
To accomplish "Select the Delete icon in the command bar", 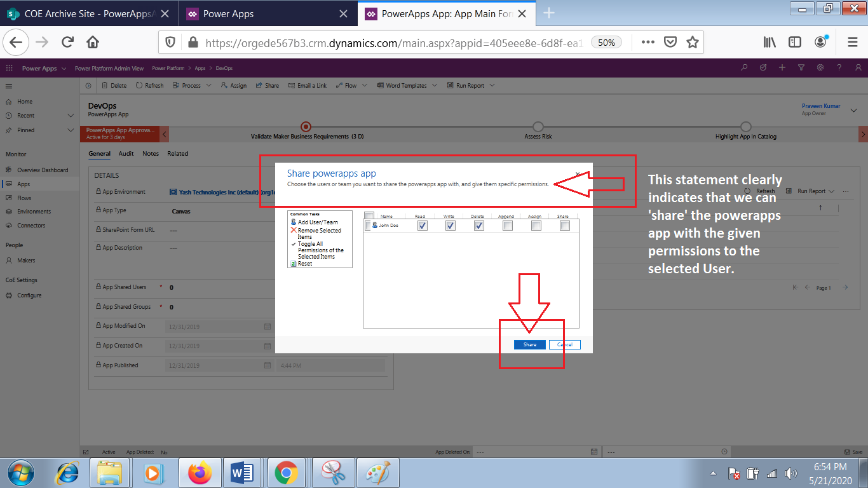I will coord(114,85).
